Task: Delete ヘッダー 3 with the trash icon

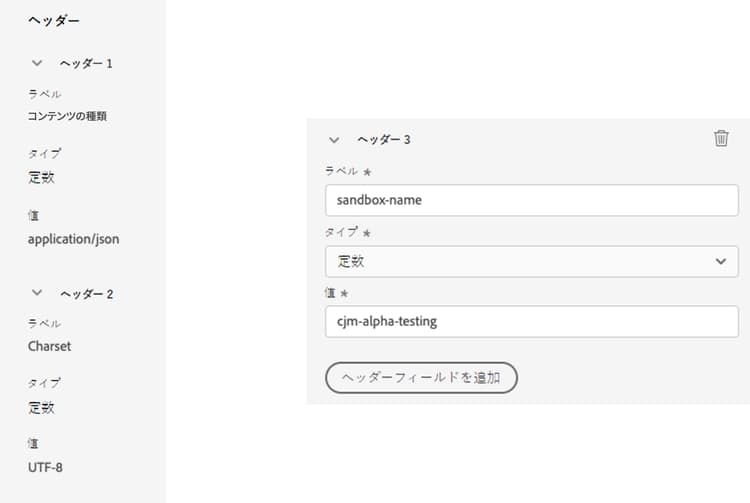Action: pos(721,139)
